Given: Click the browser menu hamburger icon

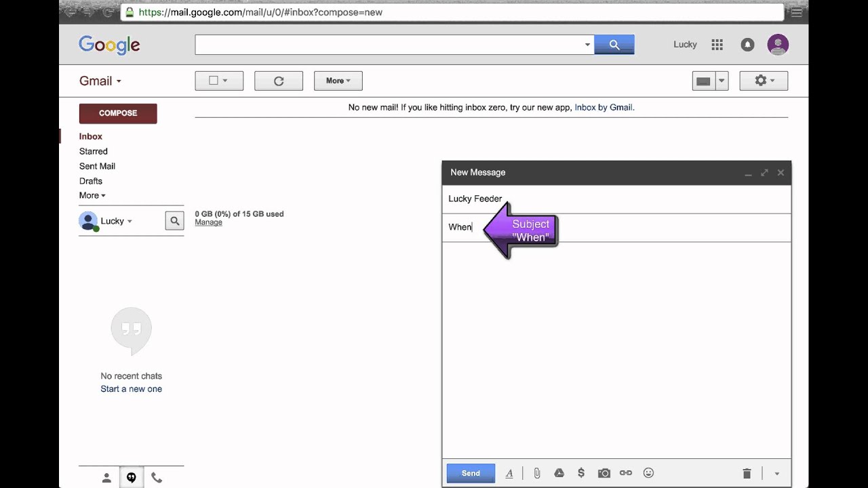Looking at the screenshot, I should 796,12.
